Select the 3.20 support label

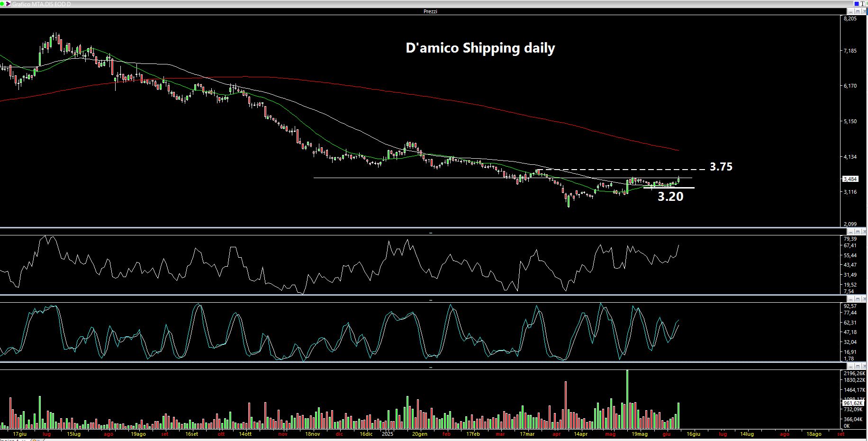pyautogui.click(x=670, y=196)
